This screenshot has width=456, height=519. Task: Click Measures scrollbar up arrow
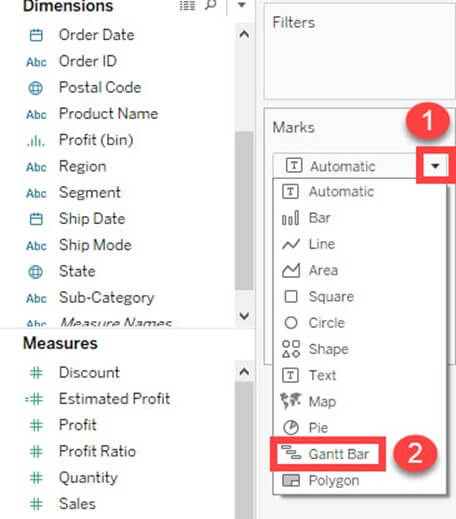[x=244, y=371]
